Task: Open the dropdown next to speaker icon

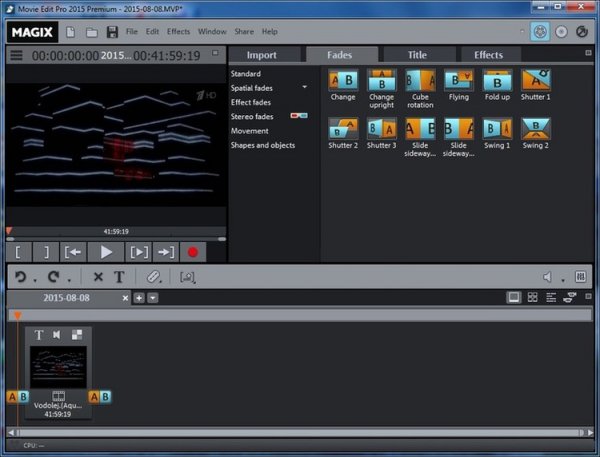Action: [x=563, y=280]
